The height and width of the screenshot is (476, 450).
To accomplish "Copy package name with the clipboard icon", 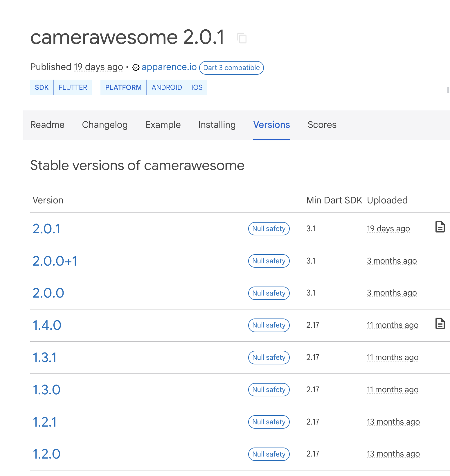I will click(242, 38).
